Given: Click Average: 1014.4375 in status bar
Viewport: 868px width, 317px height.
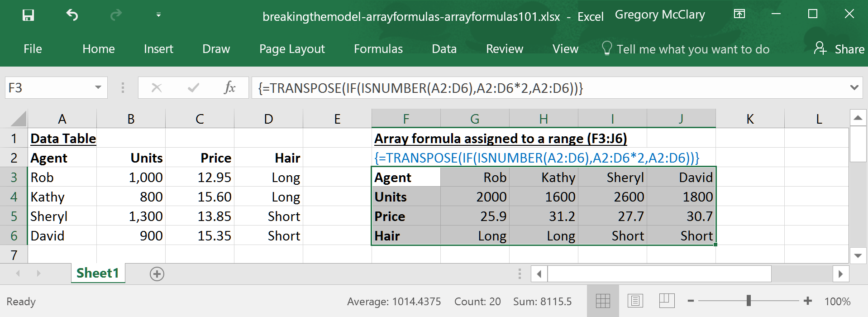Looking at the screenshot, I should click(394, 302).
